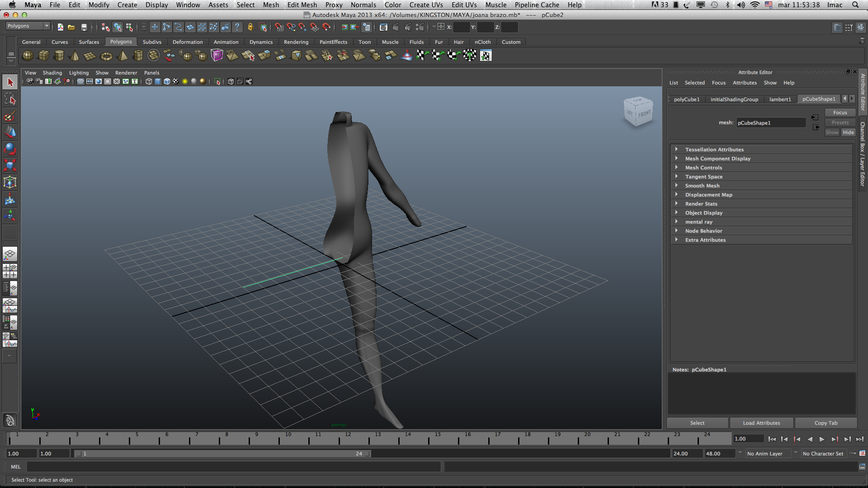Click the time range slider bar
The image size is (868, 488).
click(222, 454)
